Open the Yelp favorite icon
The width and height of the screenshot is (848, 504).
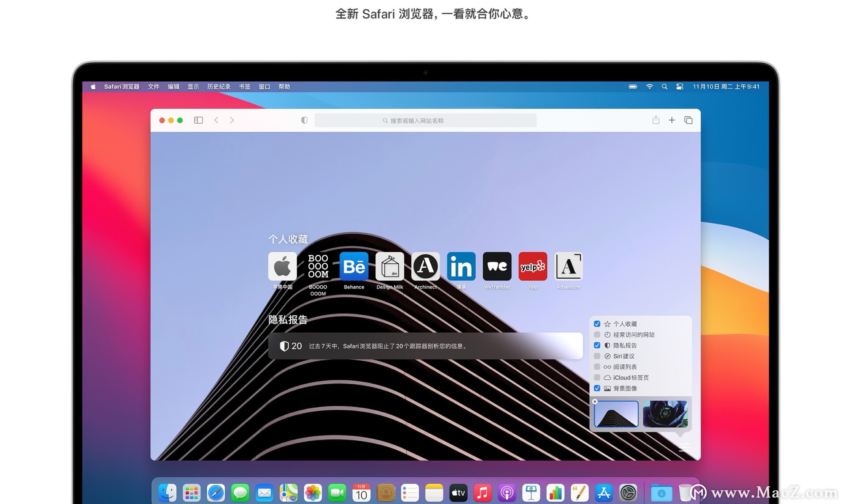(533, 266)
